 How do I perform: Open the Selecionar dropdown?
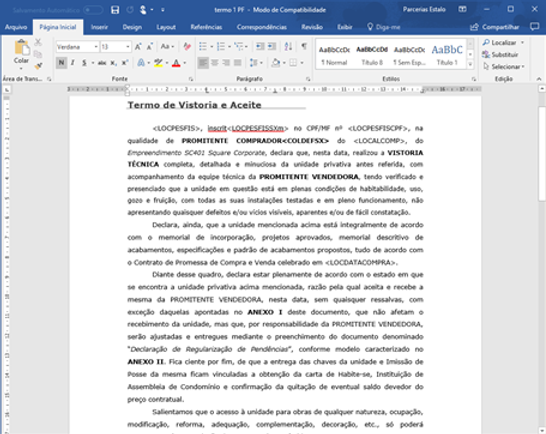click(x=504, y=67)
